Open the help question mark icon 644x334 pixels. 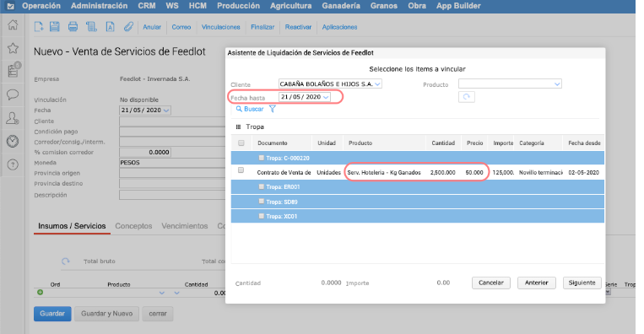point(13,164)
